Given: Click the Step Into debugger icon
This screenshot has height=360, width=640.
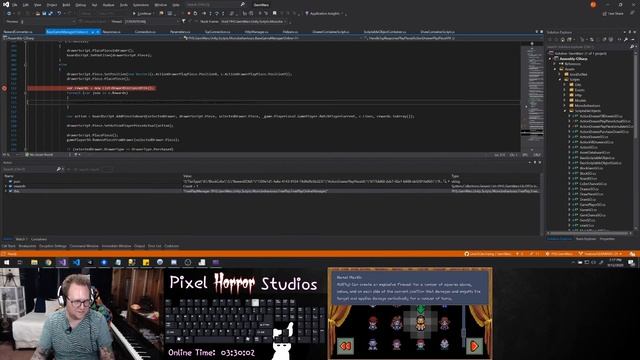Looking at the screenshot, I should click(210, 13).
